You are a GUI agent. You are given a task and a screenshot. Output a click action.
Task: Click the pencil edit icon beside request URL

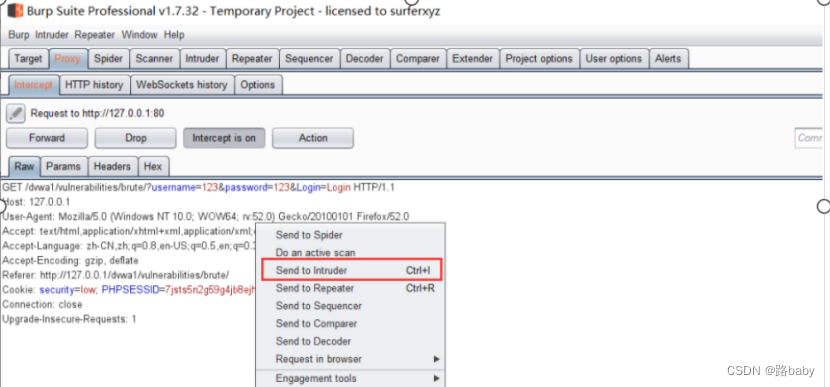tap(16, 113)
